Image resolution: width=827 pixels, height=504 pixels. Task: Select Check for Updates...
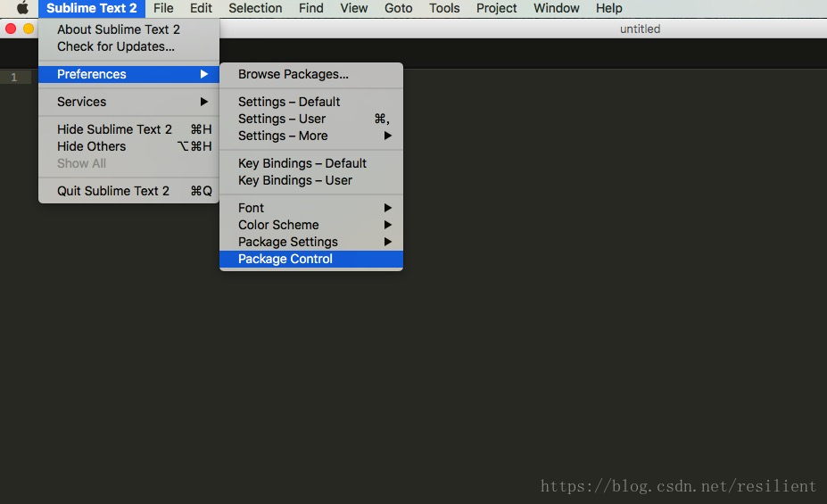pos(128,46)
